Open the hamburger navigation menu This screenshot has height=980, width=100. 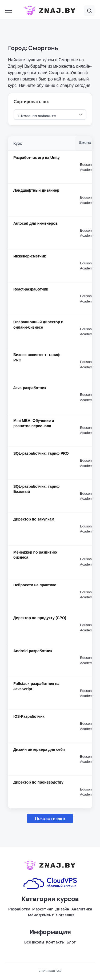click(8, 11)
